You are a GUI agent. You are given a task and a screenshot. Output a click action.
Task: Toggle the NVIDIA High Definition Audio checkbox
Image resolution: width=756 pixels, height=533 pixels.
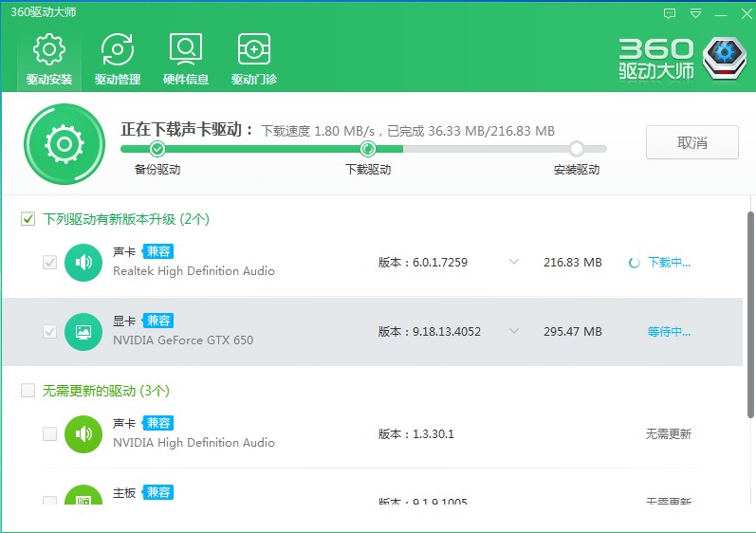49,433
